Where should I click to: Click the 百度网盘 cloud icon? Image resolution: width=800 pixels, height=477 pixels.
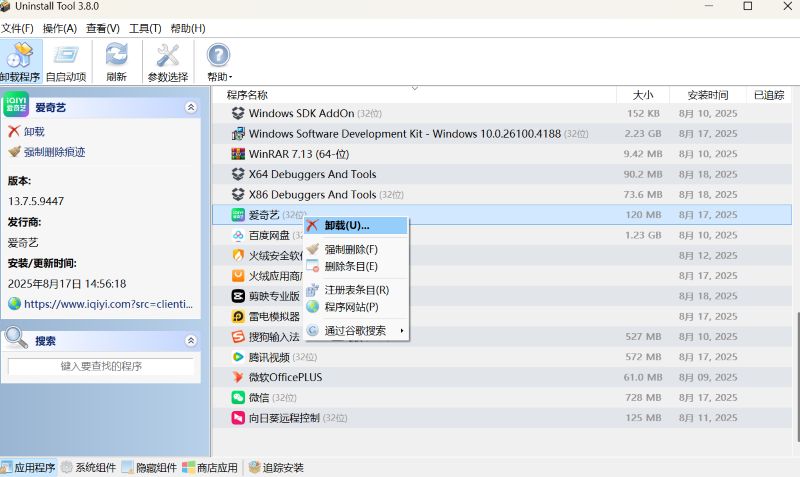coord(238,235)
